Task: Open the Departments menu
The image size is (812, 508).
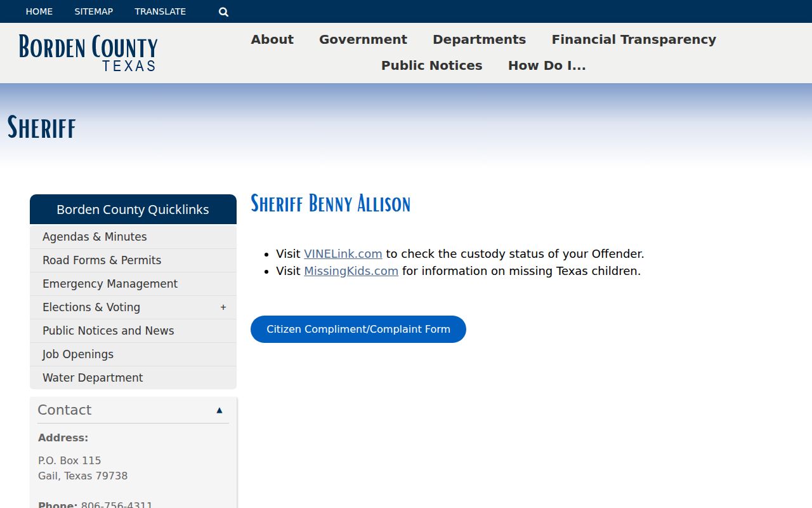Action: (479, 39)
